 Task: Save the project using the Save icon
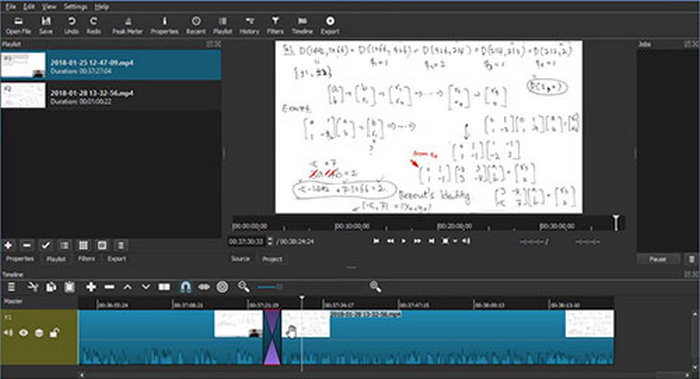pos(46,25)
